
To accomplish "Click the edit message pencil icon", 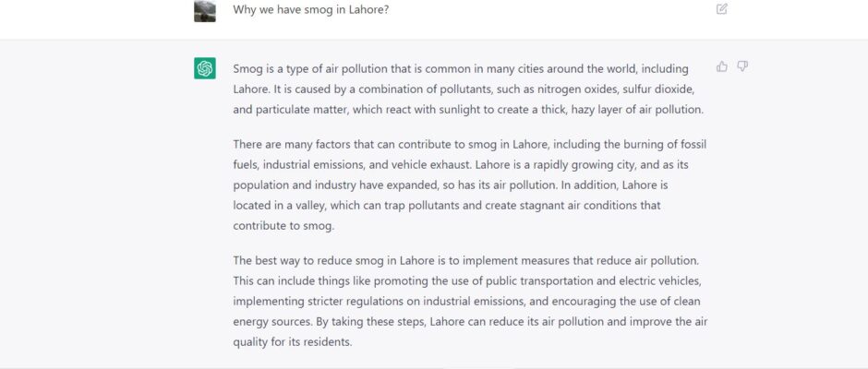I will (722, 9).
